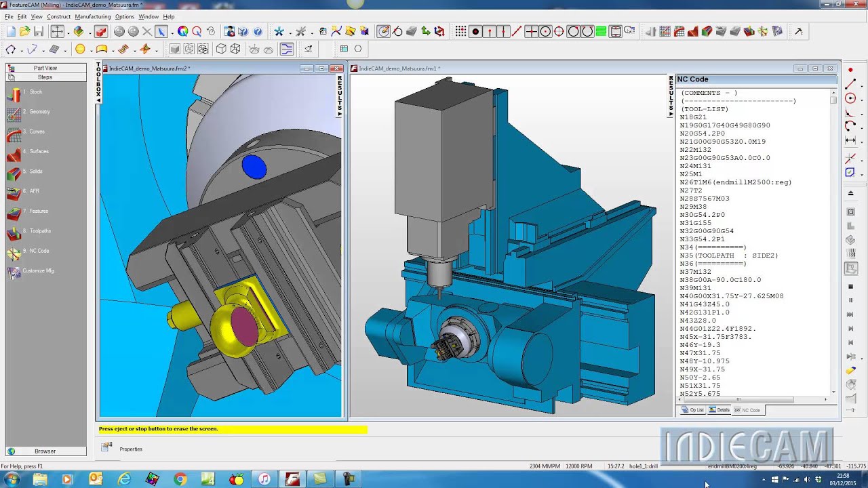Open the Windows Start button
This screenshot has height=488, width=868.
pyautogui.click(x=12, y=479)
